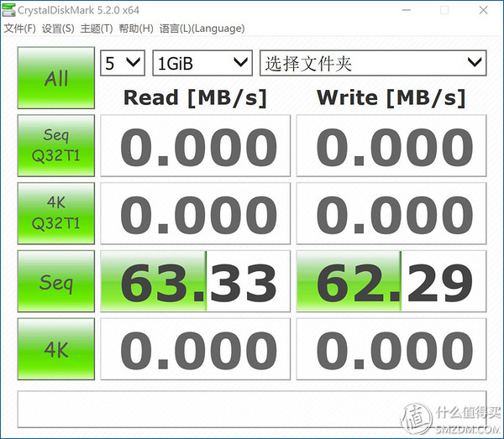Image resolution: width=504 pixels, height=439 pixels.
Task: Expand the test size dropdown showing 1GiB
Action: coord(202,63)
